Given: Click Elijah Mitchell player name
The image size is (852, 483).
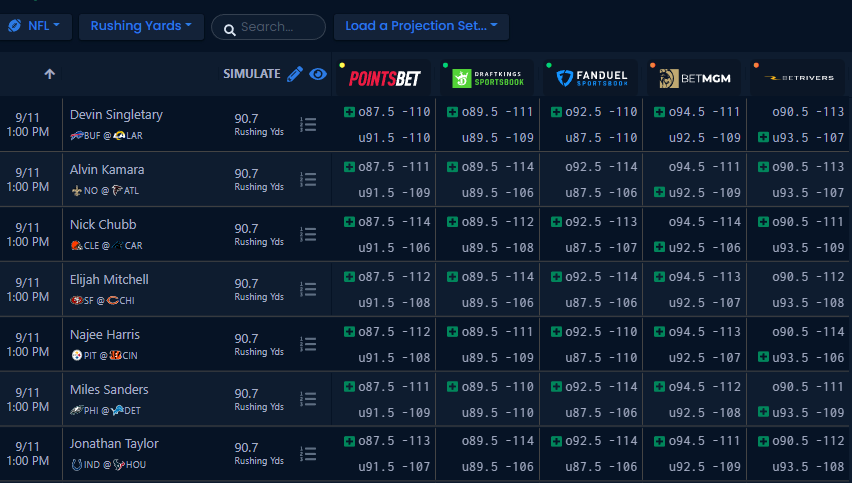Looking at the screenshot, I should 109,279.
